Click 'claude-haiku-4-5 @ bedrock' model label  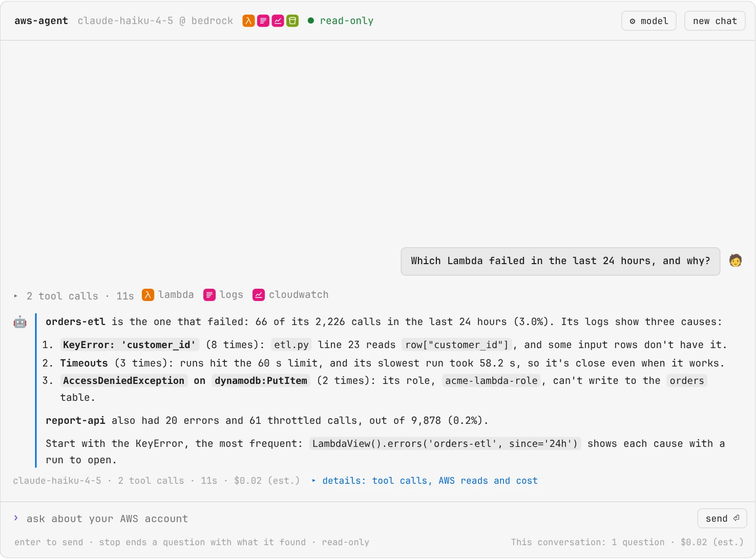tap(155, 21)
